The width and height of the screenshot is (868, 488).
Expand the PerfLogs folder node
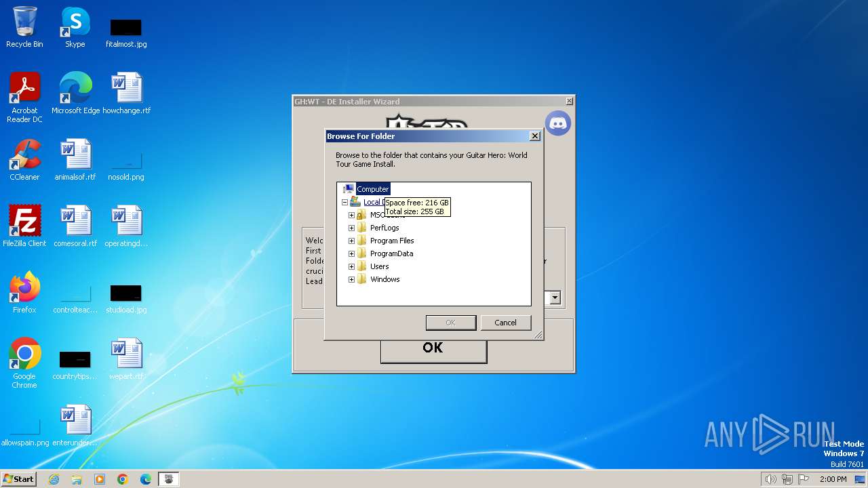click(x=351, y=228)
